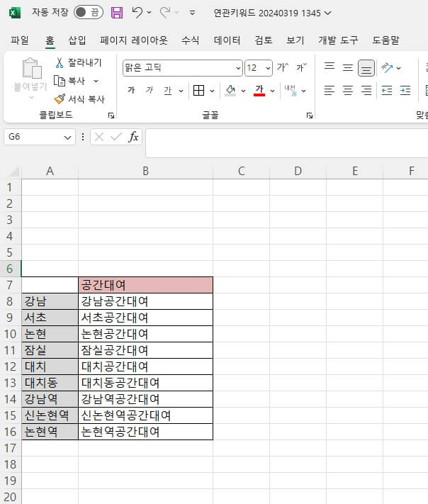Toggle italic formatting
The height and width of the screenshot is (504, 428).
[149, 90]
